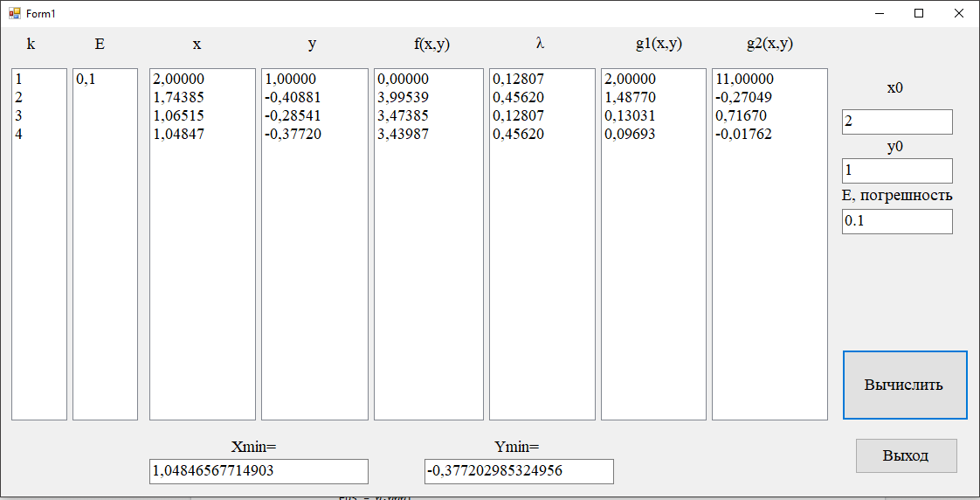
Task: Select g2 value -0,01762
Action: click(770, 134)
